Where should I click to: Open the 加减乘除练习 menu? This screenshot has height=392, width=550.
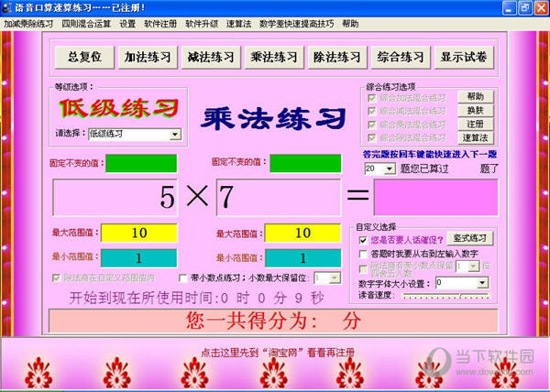[x=28, y=24]
